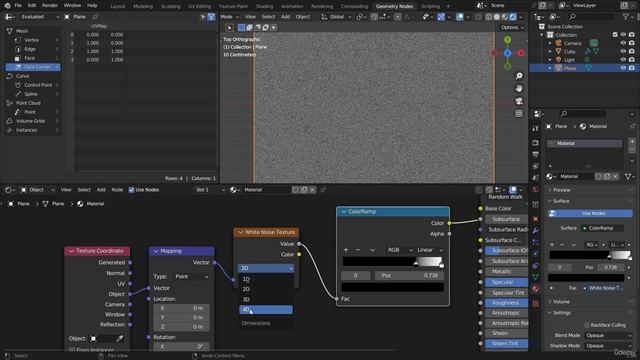640x360 pixels.
Task: Click the spreadsheet filter funnel toggle
Action: [211, 17]
